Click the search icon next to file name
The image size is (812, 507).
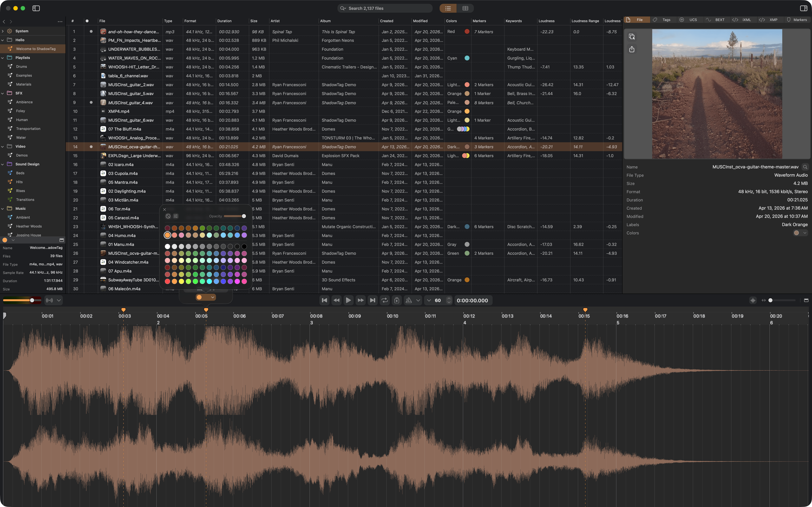click(x=805, y=167)
